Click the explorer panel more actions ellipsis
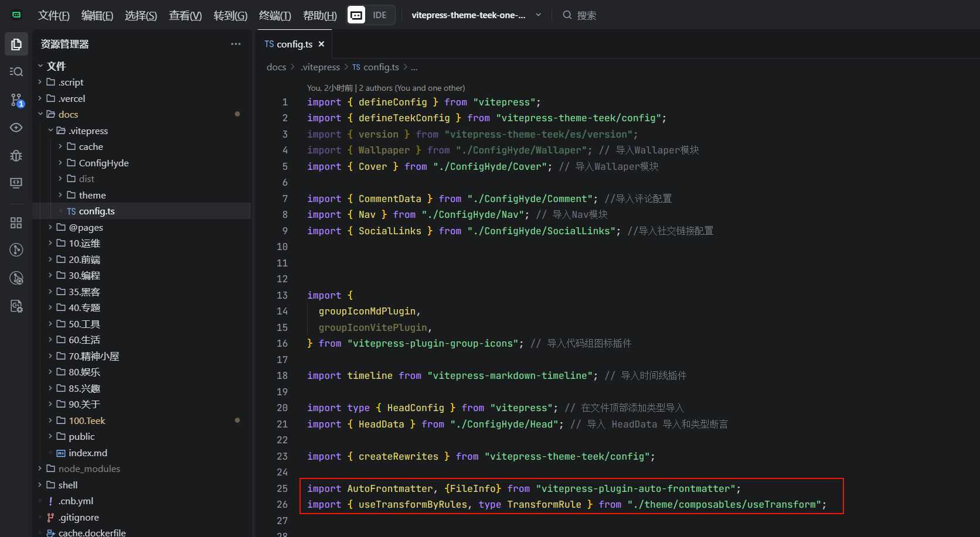The image size is (980, 537). [x=236, y=44]
